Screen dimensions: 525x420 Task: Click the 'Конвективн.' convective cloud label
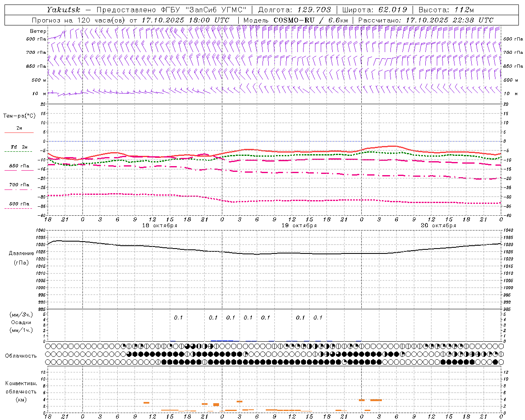[x=21, y=383]
